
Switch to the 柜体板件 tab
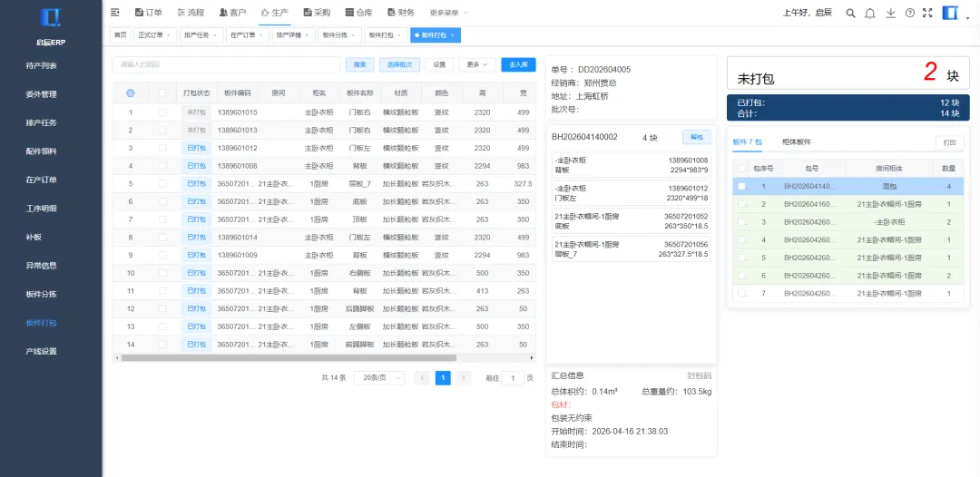[x=797, y=142]
